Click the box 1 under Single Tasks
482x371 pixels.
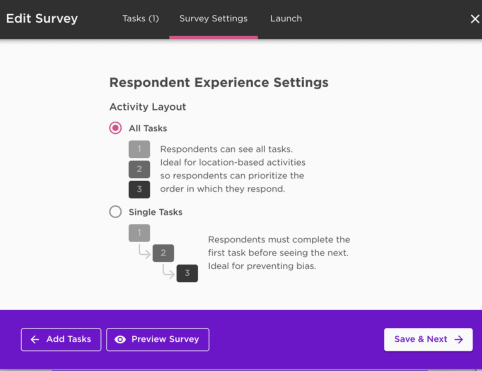[x=139, y=233]
